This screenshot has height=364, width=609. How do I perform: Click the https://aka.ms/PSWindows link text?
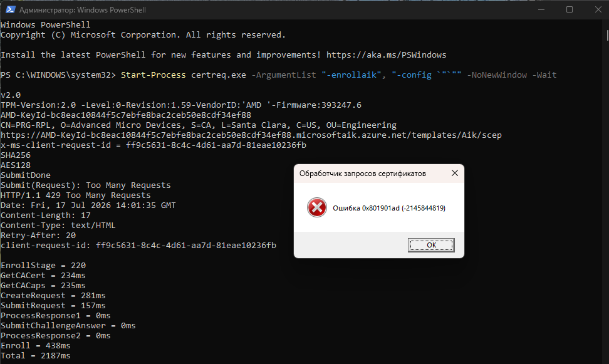(x=386, y=55)
